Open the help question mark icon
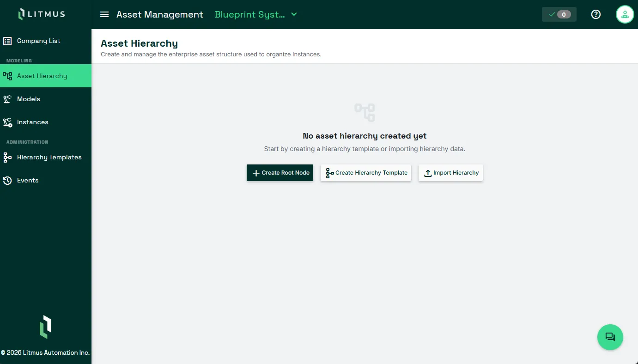The height and width of the screenshot is (364, 638). pos(596,14)
